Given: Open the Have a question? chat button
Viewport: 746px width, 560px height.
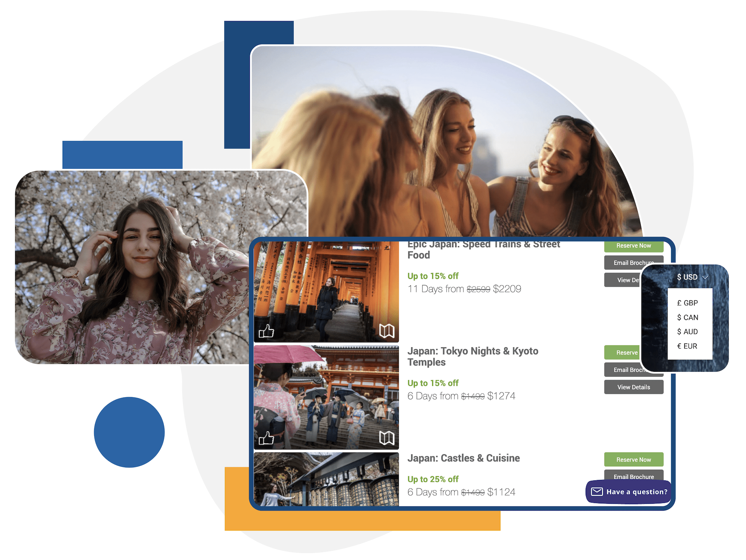Looking at the screenshot, I should (629, 492).
